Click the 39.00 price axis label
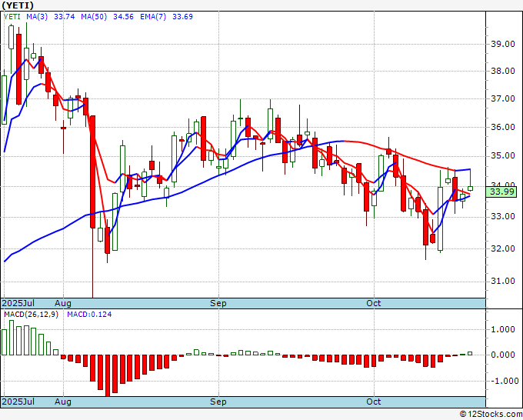This screenshot has width=523, height=420. click(x=503, y=44)
